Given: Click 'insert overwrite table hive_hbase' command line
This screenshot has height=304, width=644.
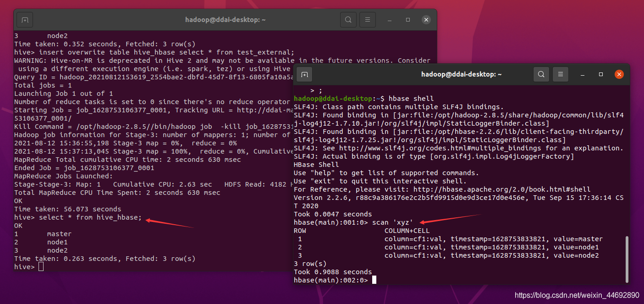Looking at the screenshot, I should (154, 52).
